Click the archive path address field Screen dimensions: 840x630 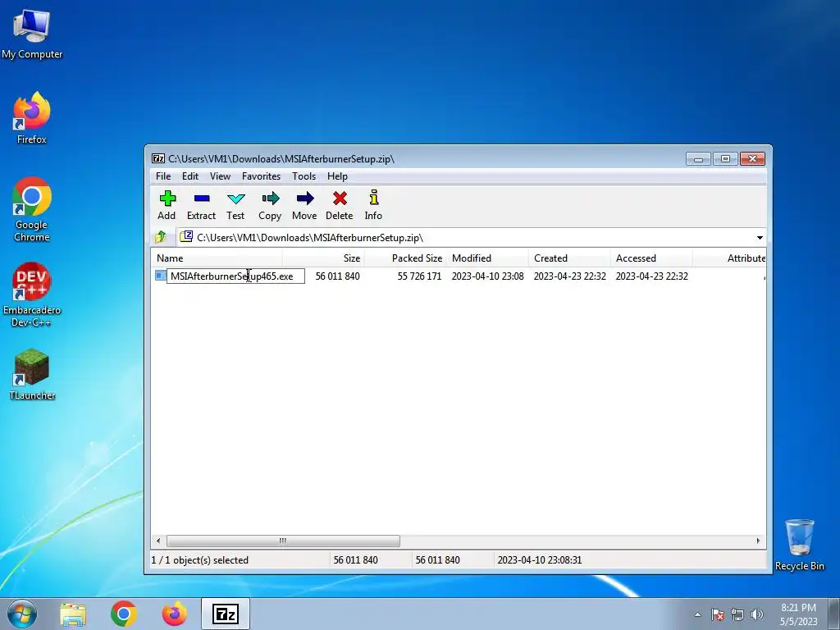[x=465, y=237]
